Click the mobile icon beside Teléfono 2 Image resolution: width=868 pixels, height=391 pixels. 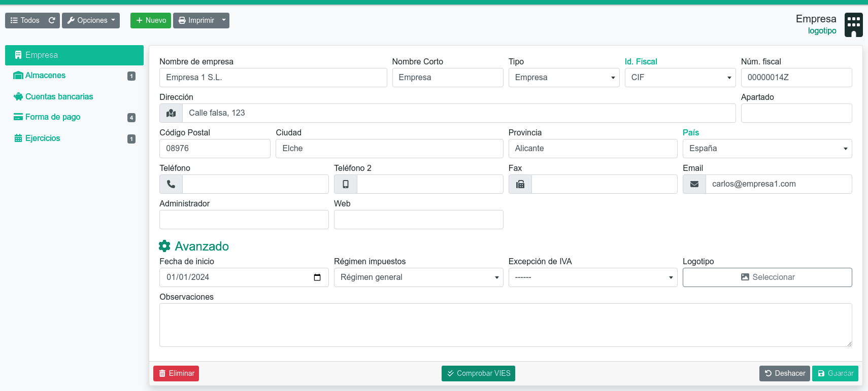[x=346, y=184]
